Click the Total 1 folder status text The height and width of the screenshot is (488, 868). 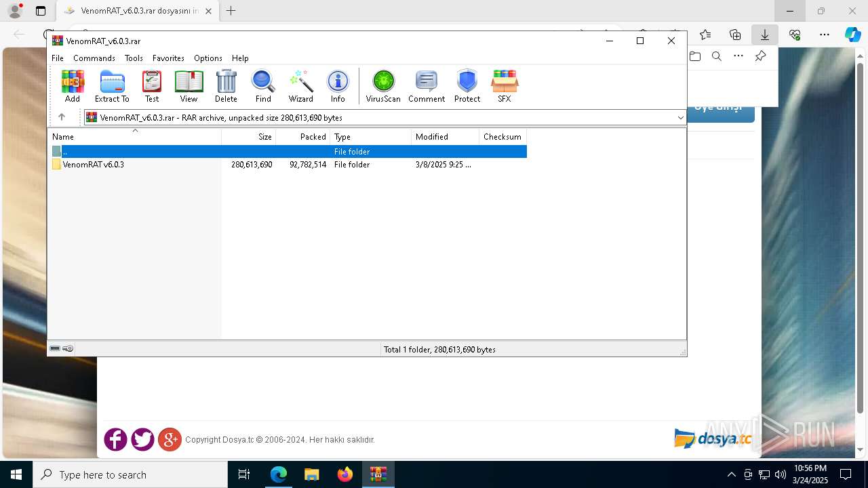439,350
